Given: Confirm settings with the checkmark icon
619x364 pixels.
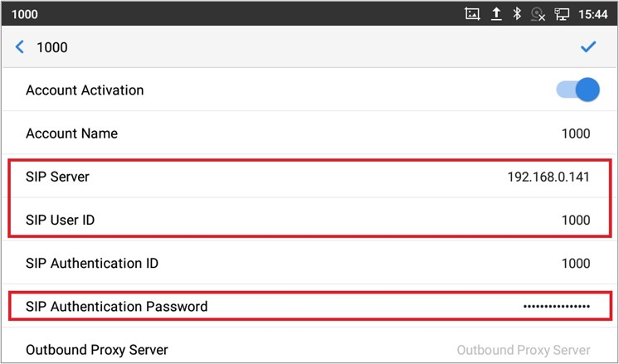Looking at the screenshot, I should [x=588, y=47].
